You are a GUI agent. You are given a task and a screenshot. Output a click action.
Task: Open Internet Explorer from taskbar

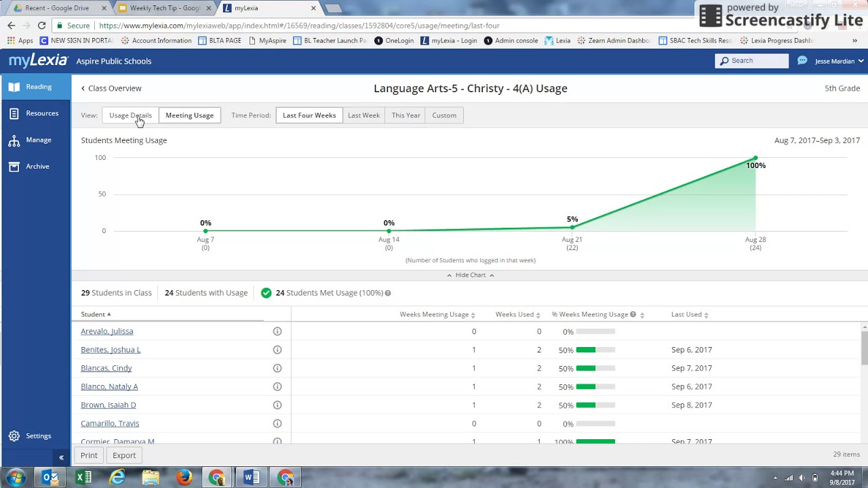click(117, 477)
